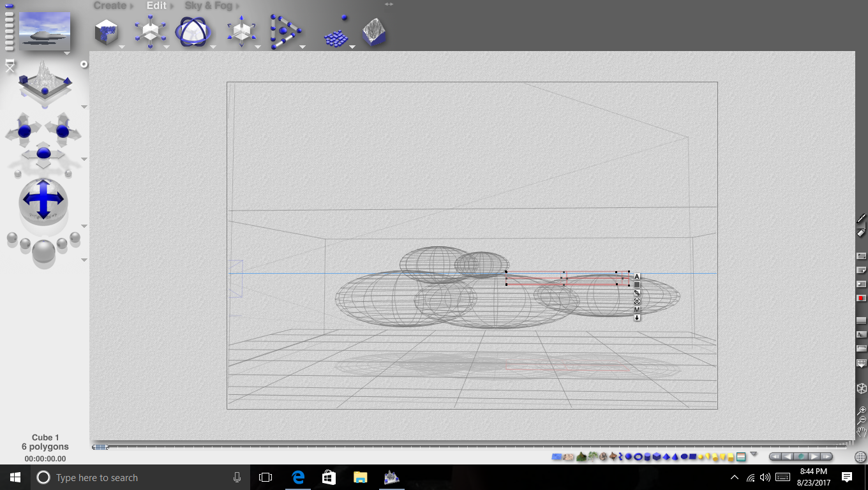Open File Explorer from taskbar
Image resolution: width=868 pixels, height=490 pixels.
(x=361, y=477)
